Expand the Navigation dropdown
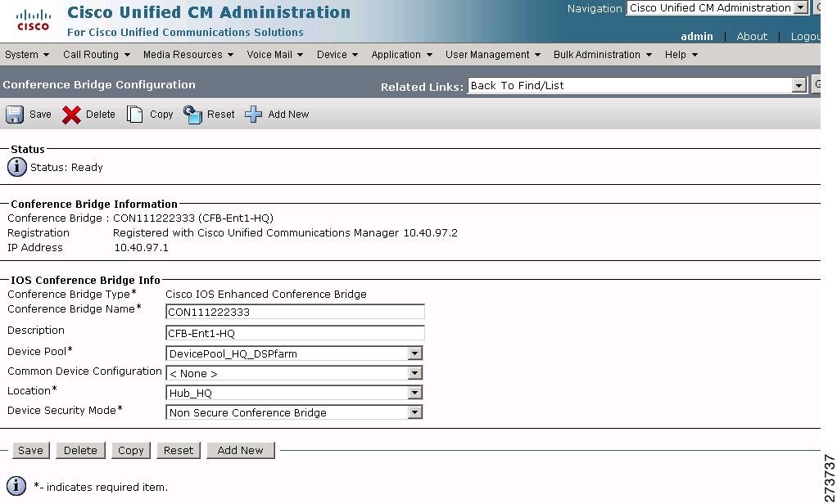This screenshot has width=837, height=504. tap(801, 7)
